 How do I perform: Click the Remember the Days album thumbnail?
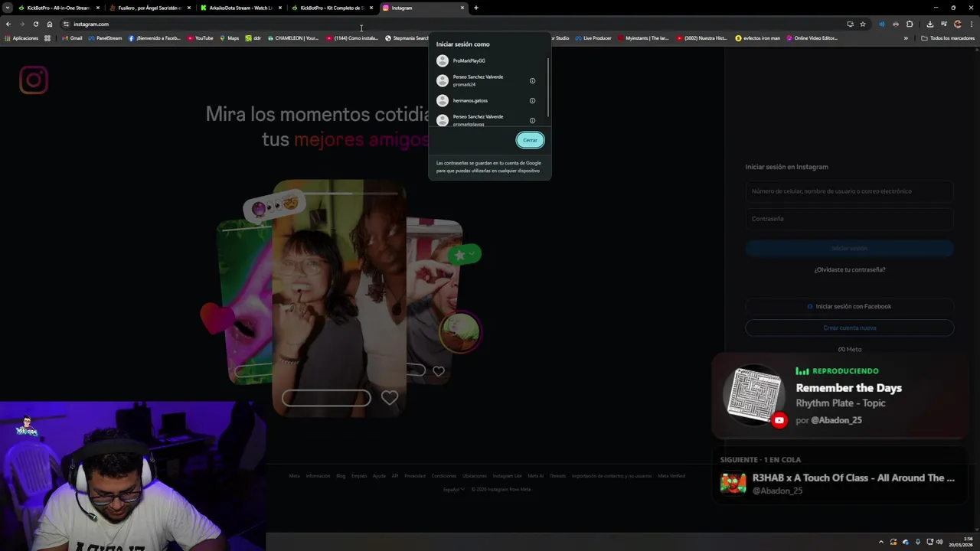tap(756, 395)
